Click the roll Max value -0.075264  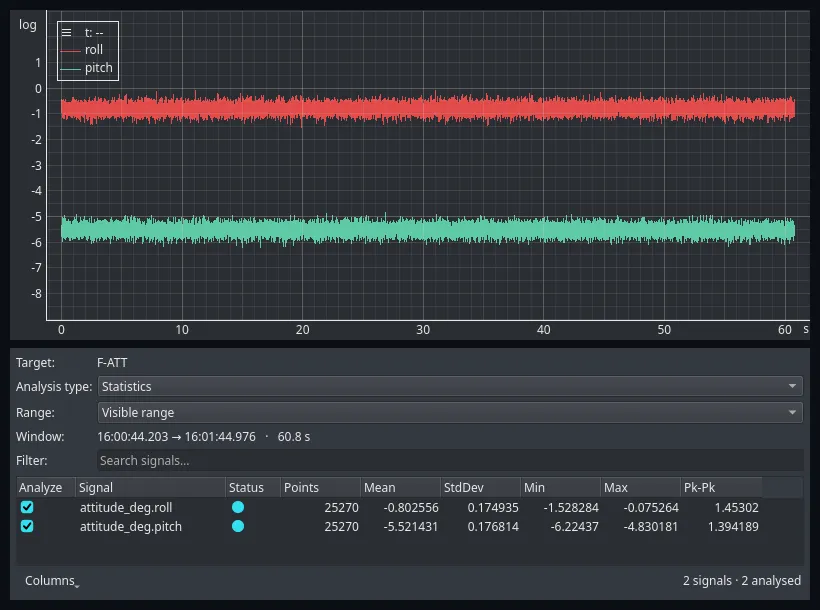point(651,507)
